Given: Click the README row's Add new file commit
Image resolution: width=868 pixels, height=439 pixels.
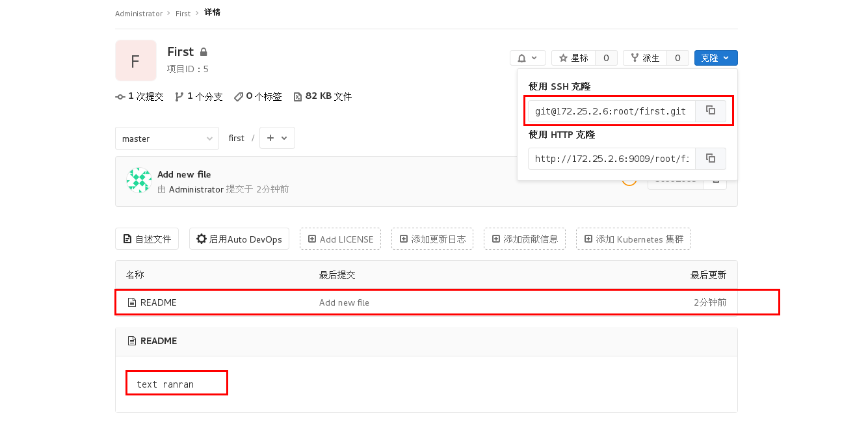Looking at the screenshot, I should click(344, 302).
